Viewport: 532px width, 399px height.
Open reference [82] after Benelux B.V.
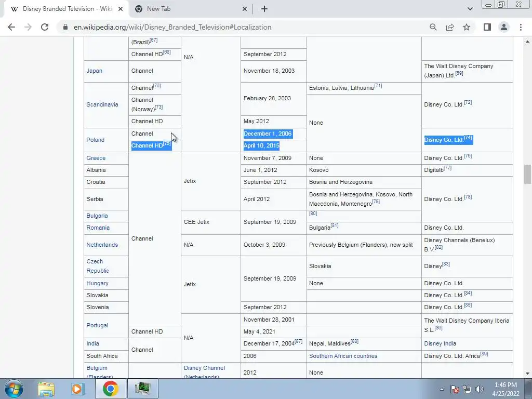point(438,247)
